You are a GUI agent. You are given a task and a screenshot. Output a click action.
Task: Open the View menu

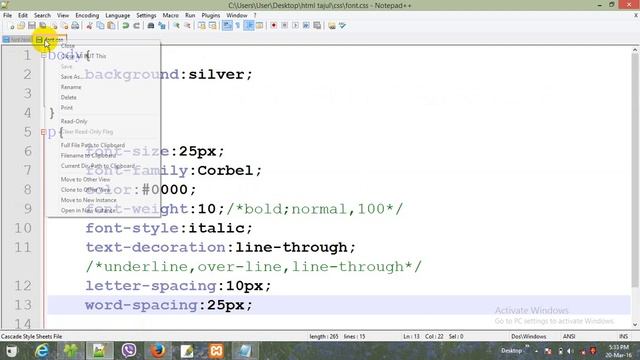click(62, 15)
